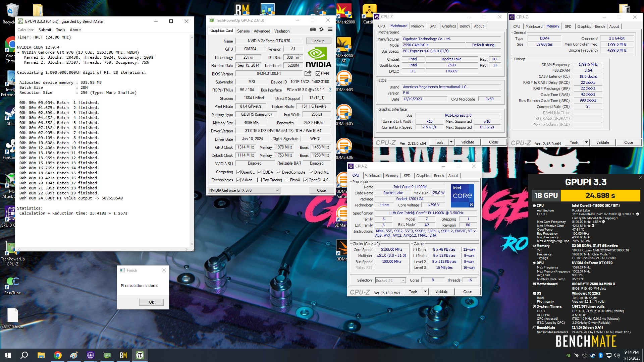Screen dimensions: 644x362
Task: Click OK in Finish dialog
Action: [x=151, y=302]
